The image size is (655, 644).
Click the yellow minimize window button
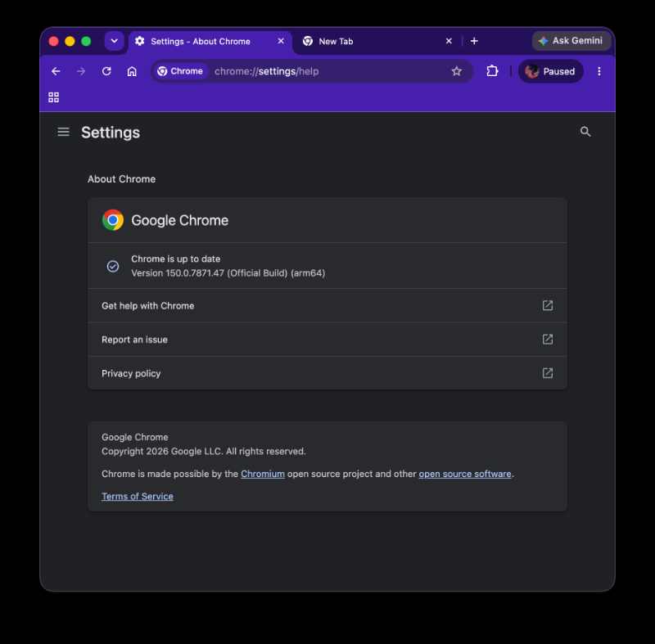pos(70,41)
